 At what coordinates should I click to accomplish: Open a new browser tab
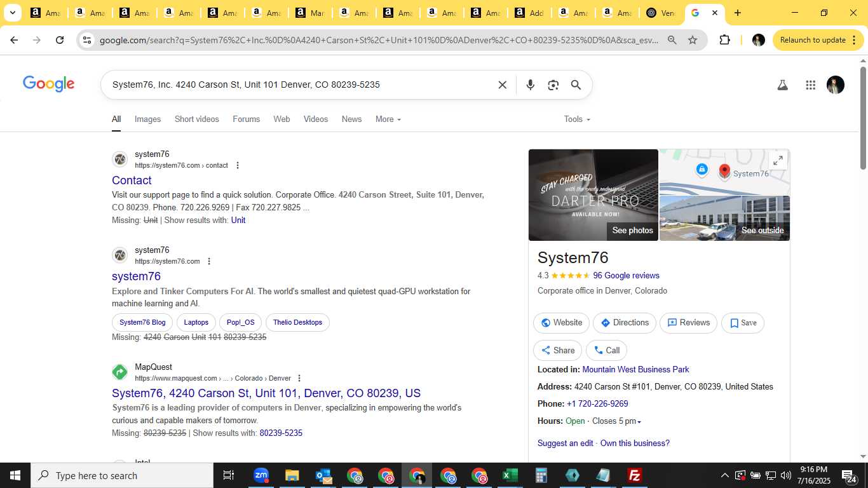[737, 13]
